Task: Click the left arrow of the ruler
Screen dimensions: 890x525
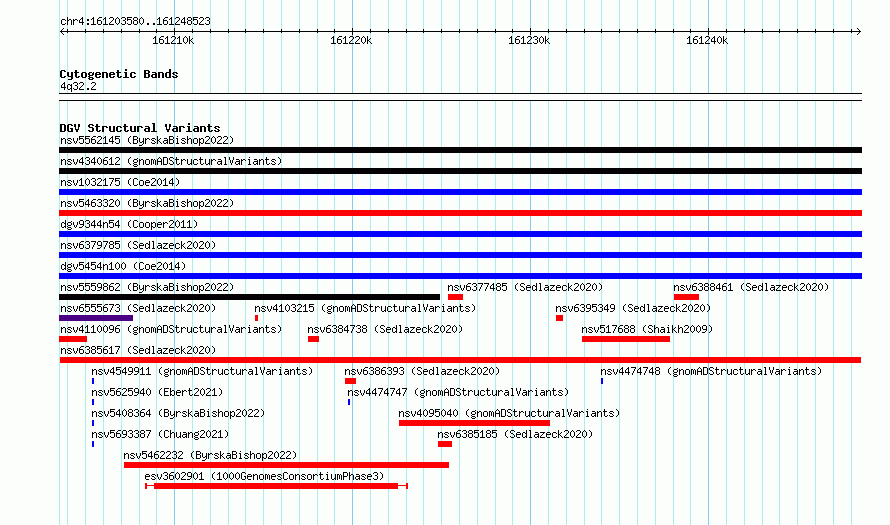Action: coord(63,31)
